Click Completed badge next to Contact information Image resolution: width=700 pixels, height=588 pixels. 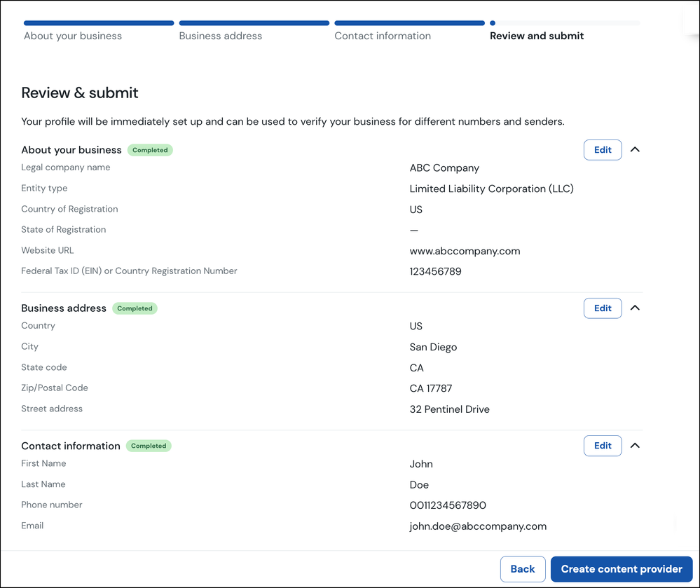tap(149, 446)
